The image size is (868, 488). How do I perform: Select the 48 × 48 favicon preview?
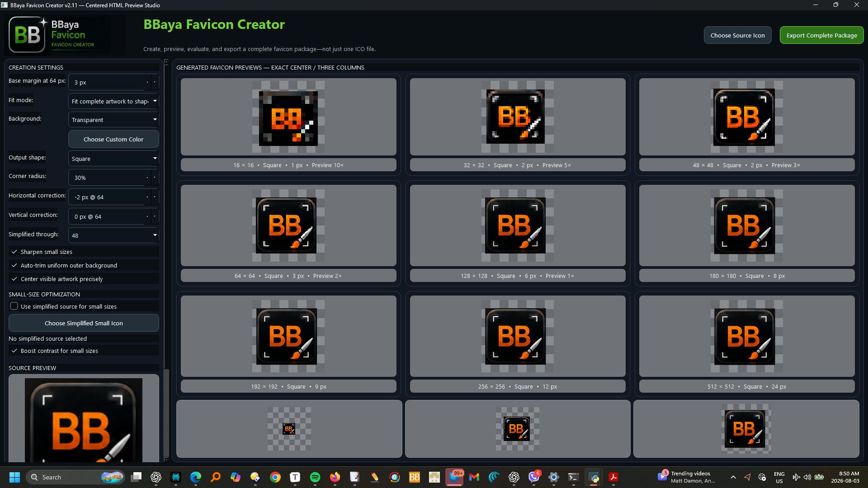tap(747, 117)
